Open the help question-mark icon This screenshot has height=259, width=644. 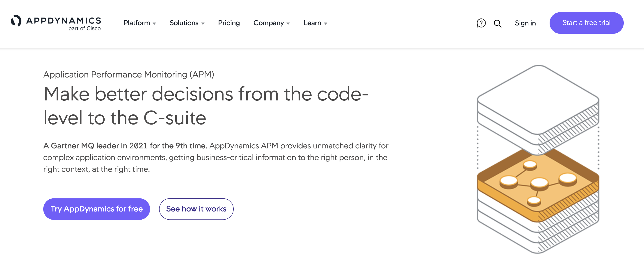pyautogui.click(x=481, y=23)
